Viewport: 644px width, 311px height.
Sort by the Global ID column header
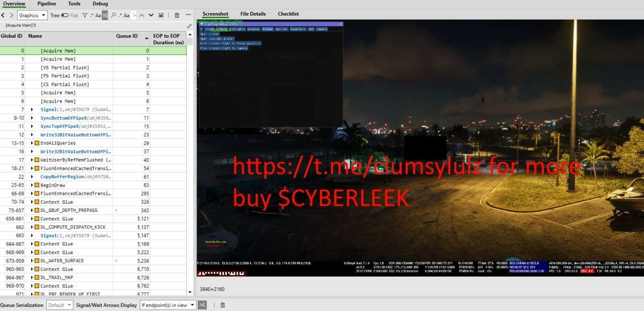12,36
